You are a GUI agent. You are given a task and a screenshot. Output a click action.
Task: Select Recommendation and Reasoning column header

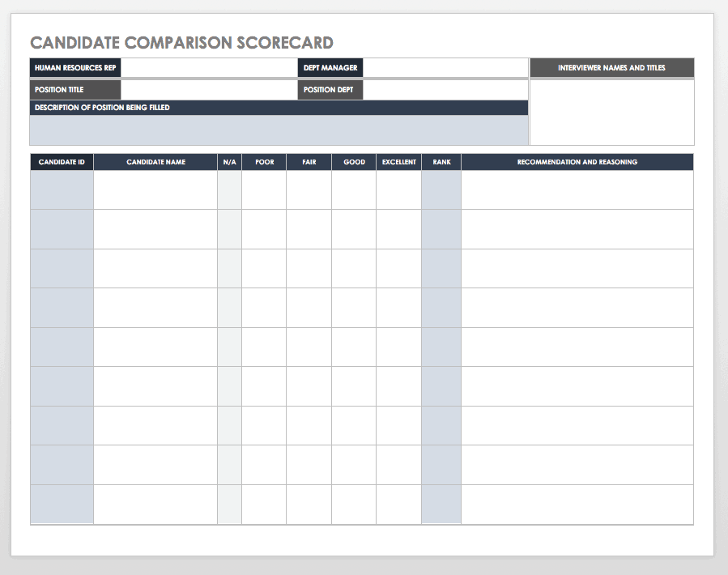coord(577,162)
